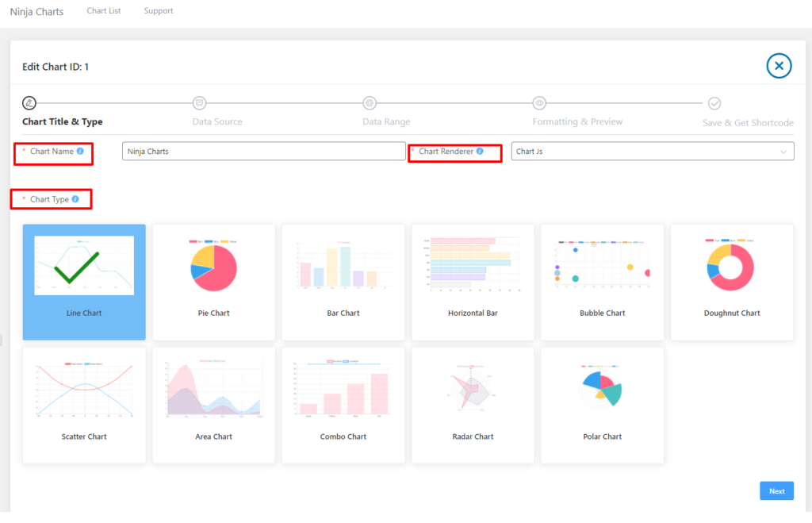The height and width of the screenshot is (523, 812).
Task: Select the Doughnut Chart type
Action: click(731, 282)
